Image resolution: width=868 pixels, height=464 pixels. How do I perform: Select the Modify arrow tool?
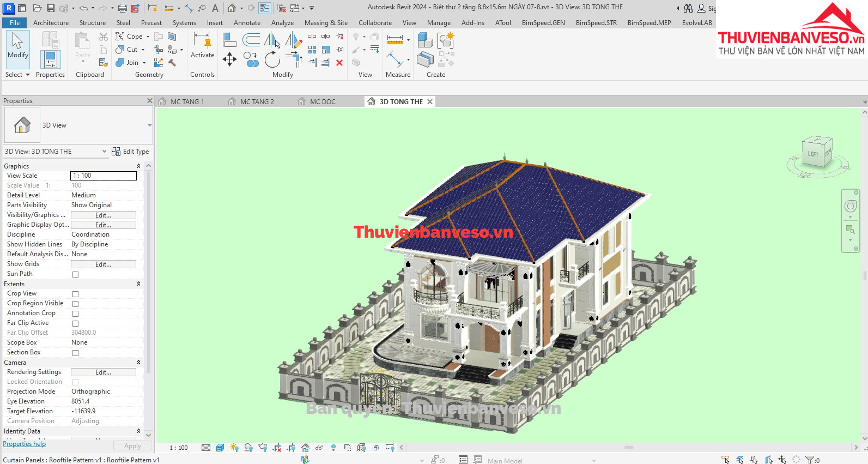(x=17, y=46)
